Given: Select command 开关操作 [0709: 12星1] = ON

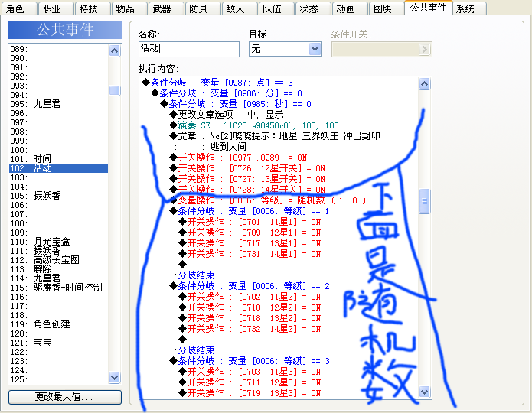Looking at the screenshot, I should tap(250, 233).
